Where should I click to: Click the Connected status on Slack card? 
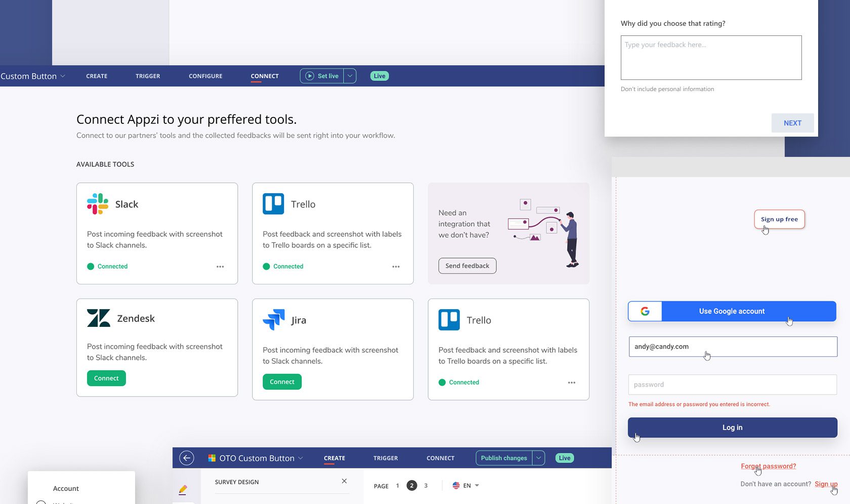pos(107,267)
